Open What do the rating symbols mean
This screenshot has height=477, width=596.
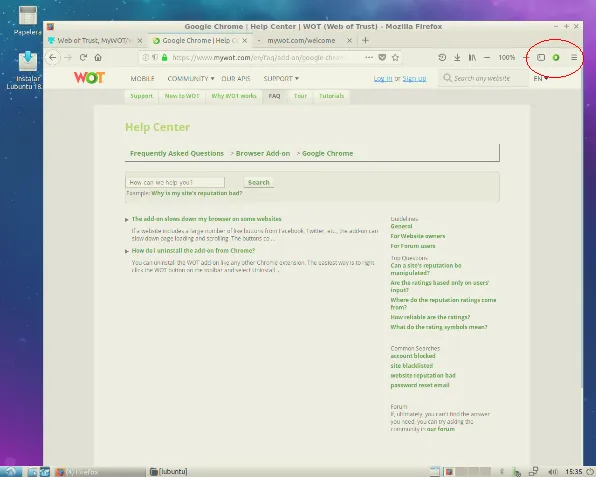(x=439, y=327)
